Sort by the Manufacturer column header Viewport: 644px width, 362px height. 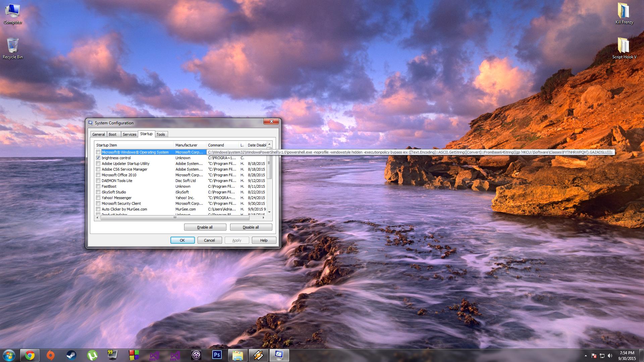click(190, 145)
